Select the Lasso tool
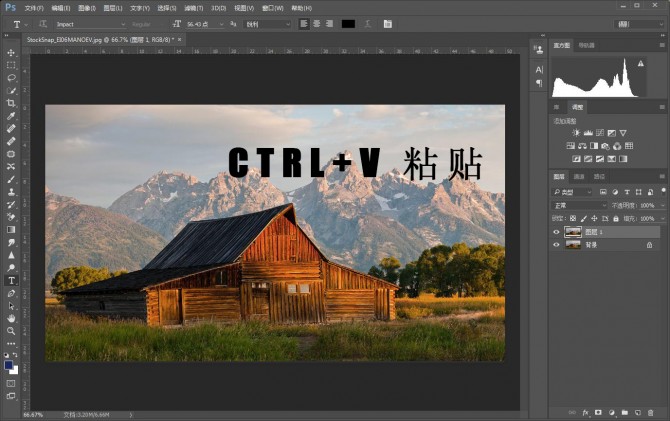This screenshot has height=421, width=670. point(11,77)
